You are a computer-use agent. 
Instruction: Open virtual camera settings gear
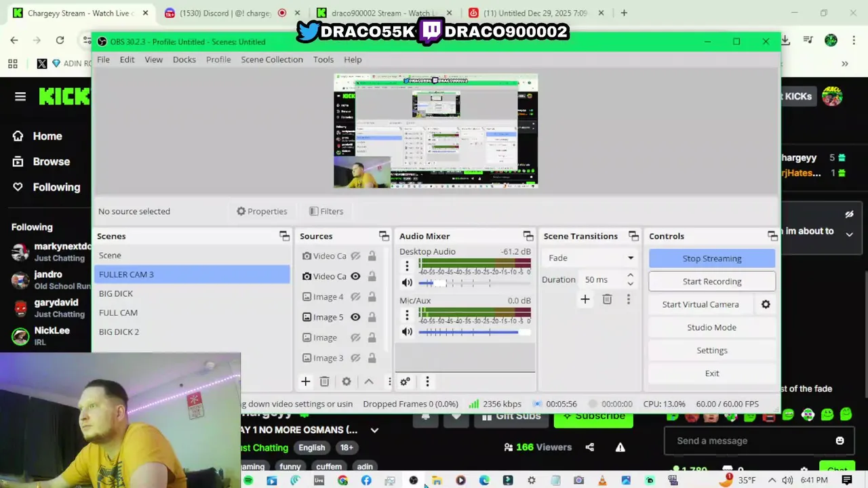point(766,304)
